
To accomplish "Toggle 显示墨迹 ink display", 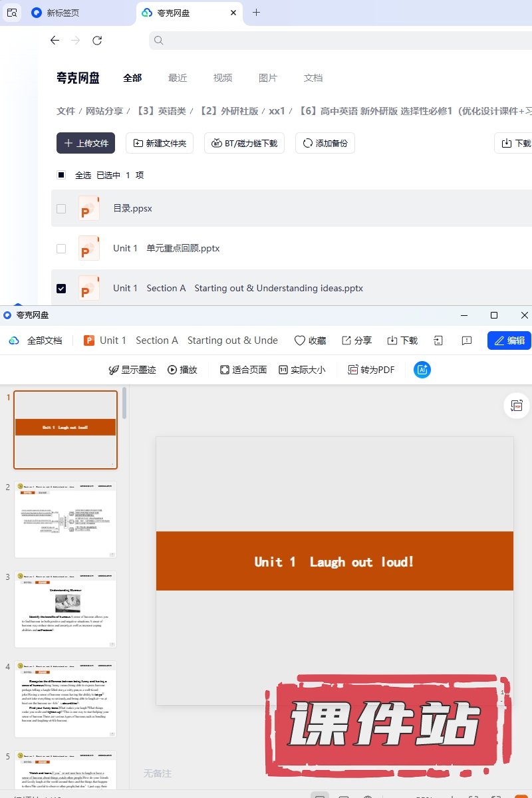I will [x=132, y=370].
